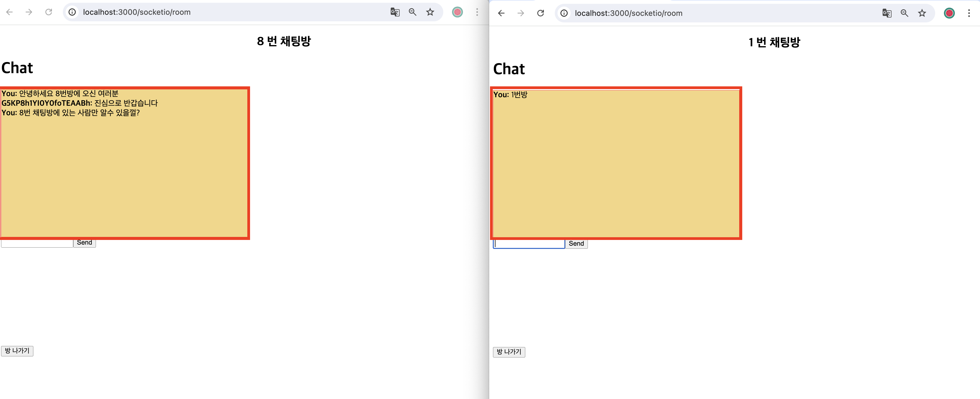The image size is (980, 399).
Task: Click zoom magnifier in right address bar
Action: tap(904, 13)
